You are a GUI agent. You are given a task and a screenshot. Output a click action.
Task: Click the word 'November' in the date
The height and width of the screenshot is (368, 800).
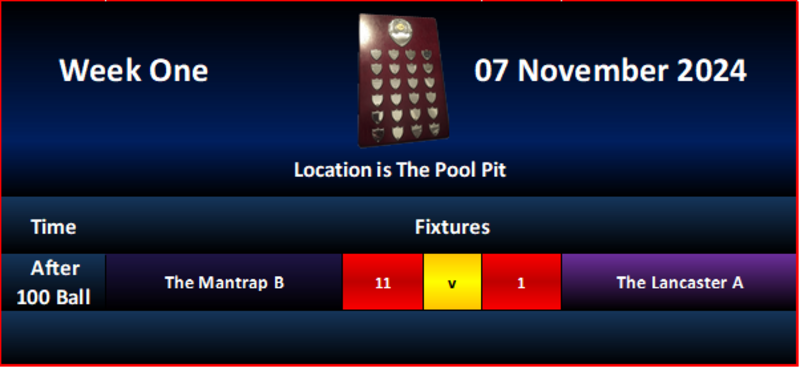593,70
